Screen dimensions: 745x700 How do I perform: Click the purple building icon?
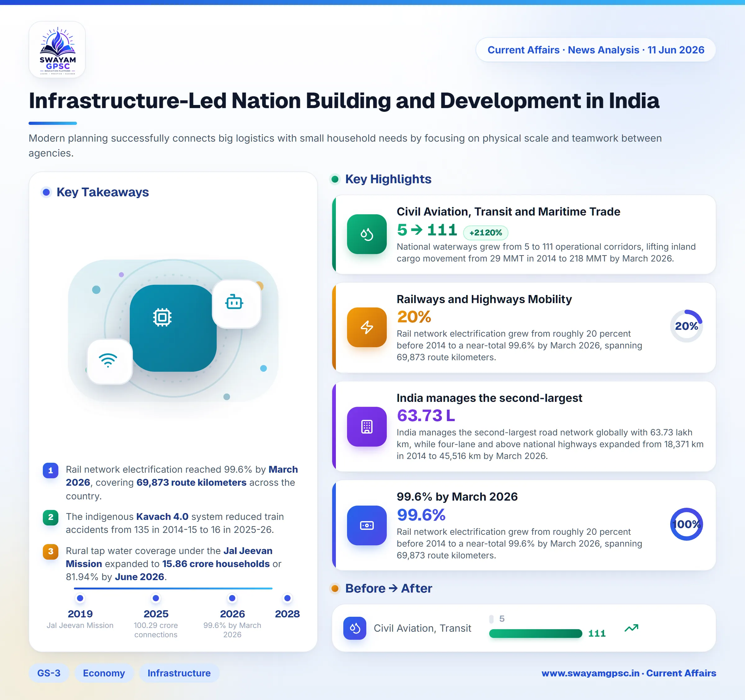pyautogui.click(x=367, y=426)
